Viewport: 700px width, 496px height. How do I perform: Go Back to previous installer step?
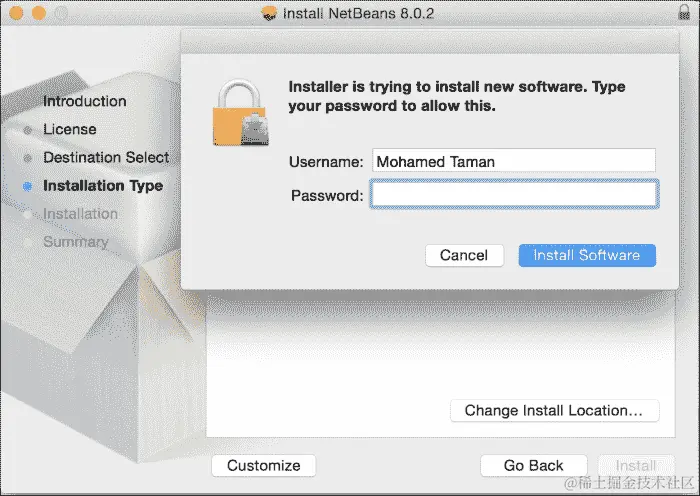coord(533,466)
